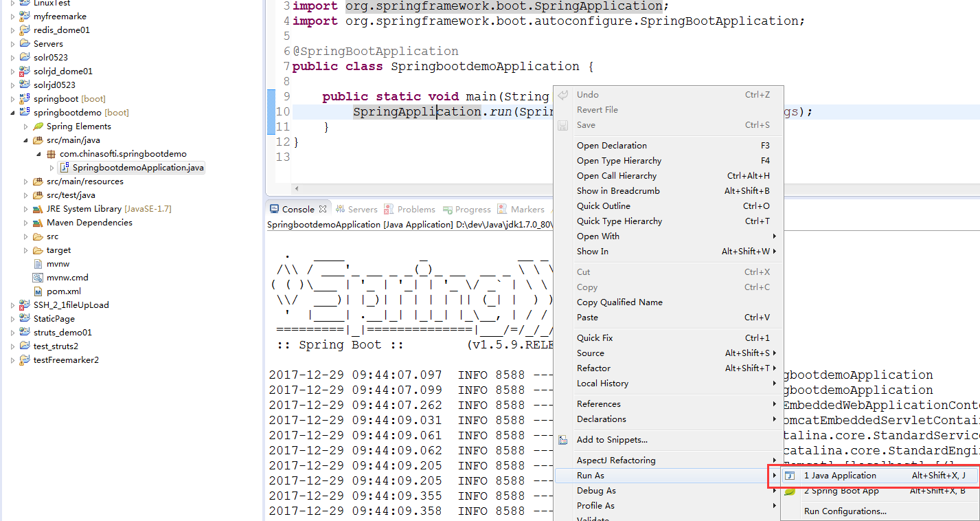Click the com.chinasofti.springbootdemo package icon
This screenshot has width=980, height=521.
(x=51, y=154)
